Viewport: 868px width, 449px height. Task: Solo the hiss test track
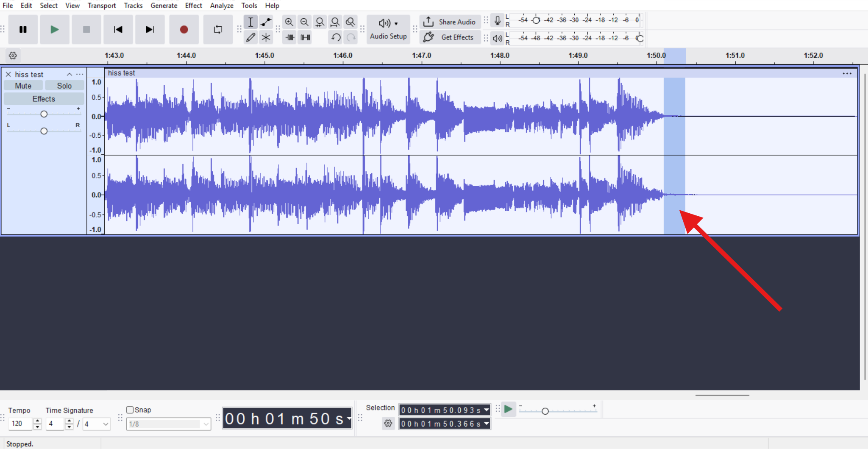pos(64,85)
